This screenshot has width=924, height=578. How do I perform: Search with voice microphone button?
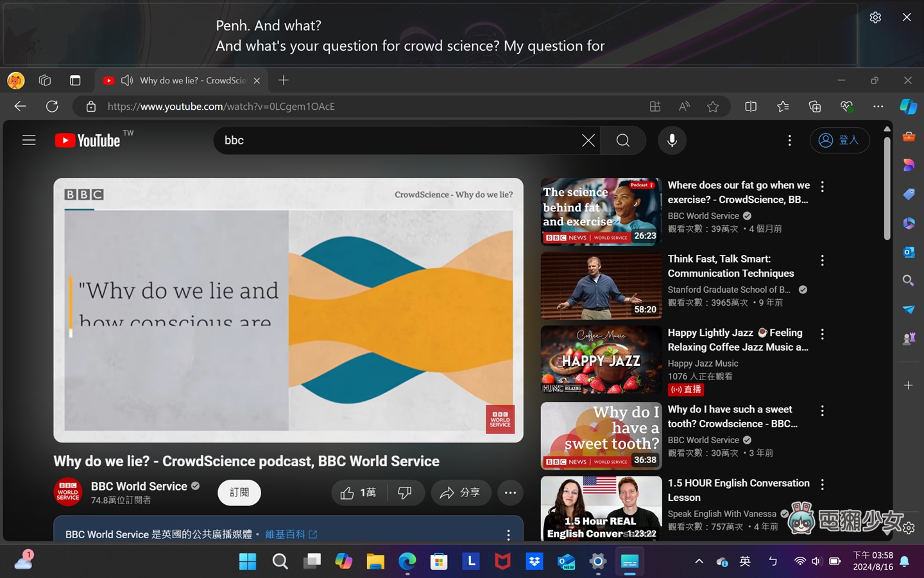click(x=672, y=140)
